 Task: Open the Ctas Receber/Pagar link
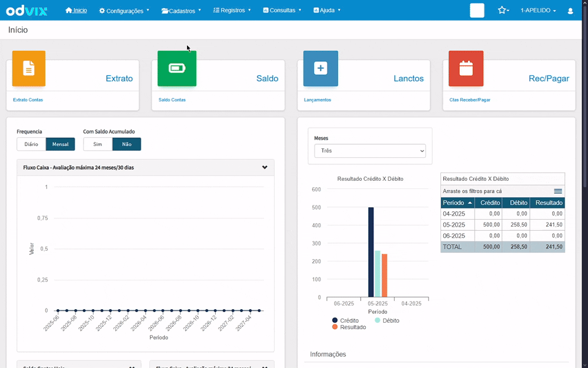(470, 100)
